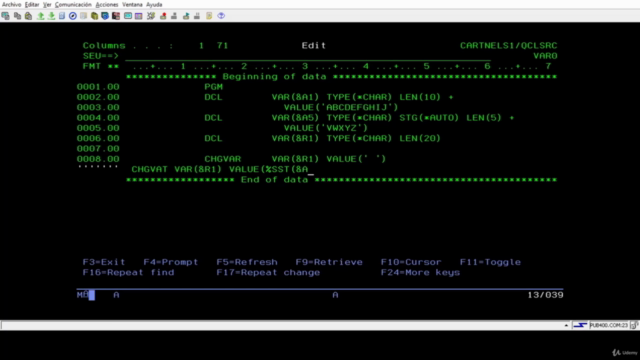The width and height of the screenshot is (640, 360).
Task: Click the Send File green upload icon
Action: (40, 16)
